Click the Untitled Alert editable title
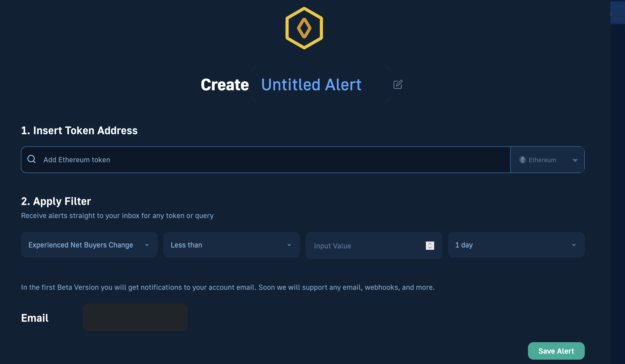625x364 pixels. coord(311,85)
